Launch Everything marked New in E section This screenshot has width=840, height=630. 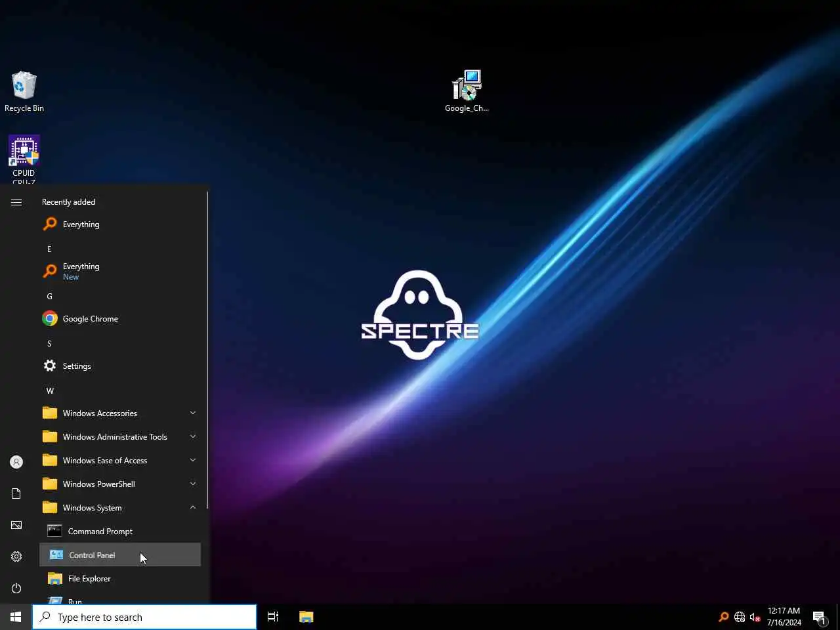(x=120, y=271)
